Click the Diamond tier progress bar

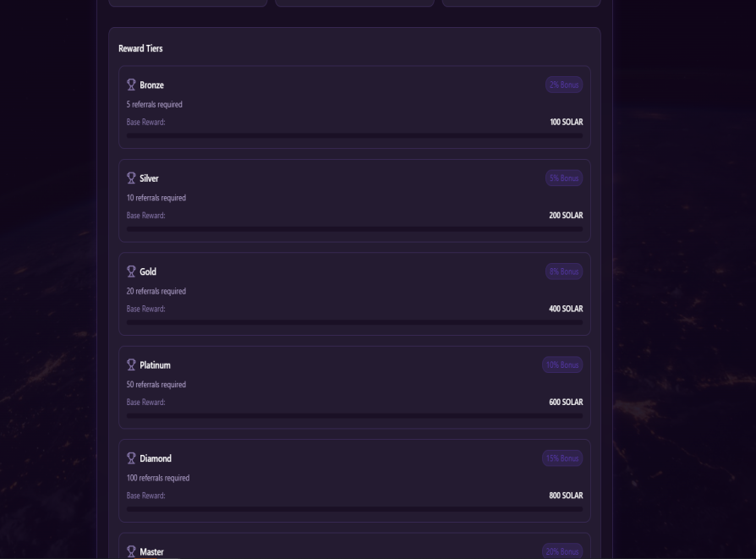coord(354,509)
